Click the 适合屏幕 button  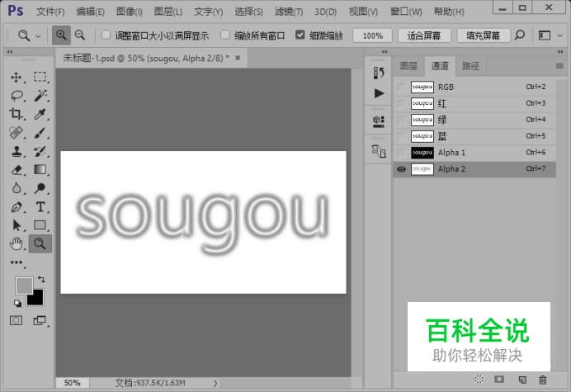point(424,35)
